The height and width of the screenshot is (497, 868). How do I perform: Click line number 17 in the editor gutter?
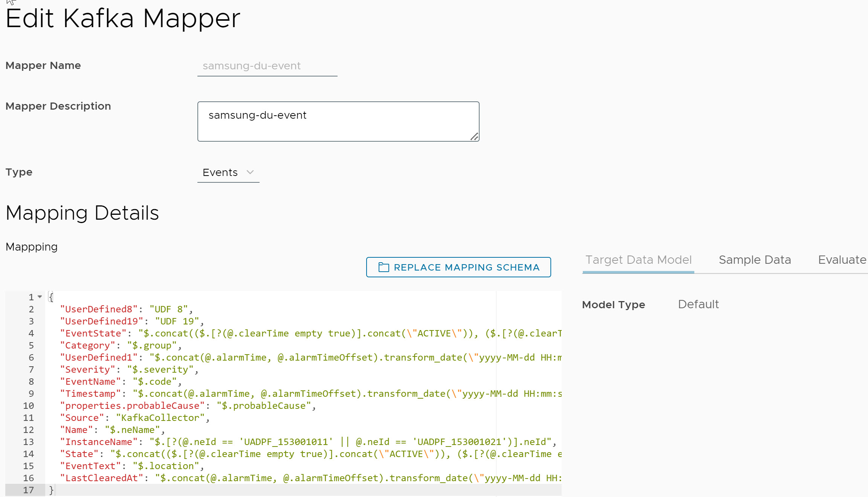pyautogui.click(x=29, y=490)
